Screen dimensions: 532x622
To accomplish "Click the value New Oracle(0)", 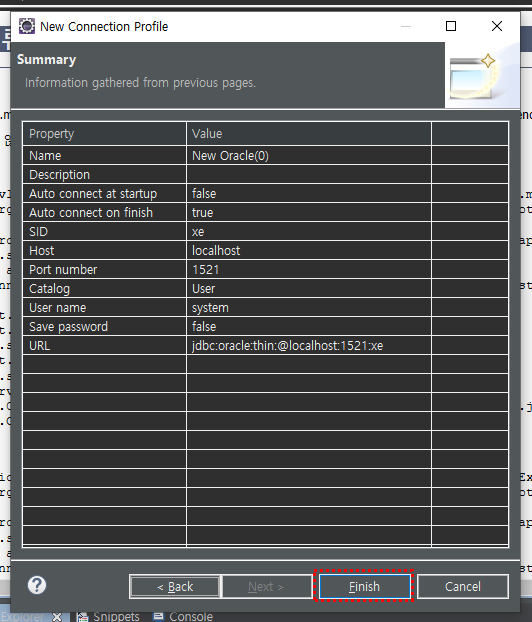I will [x=230, y=156].
